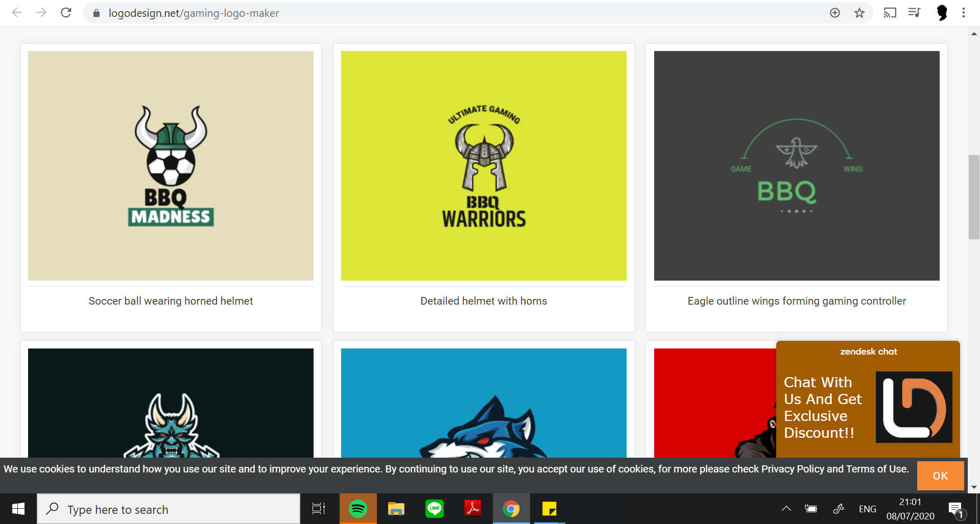The width and height of the screenshot is (980, 524).
Task: Bookmark this page with the star icon
Action: click(859, 13)
